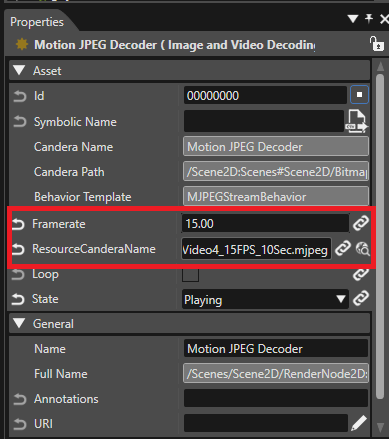Click the vertical scrollbar thumb
This screenshot has width=389, height=439.
[x=380, y=236]
